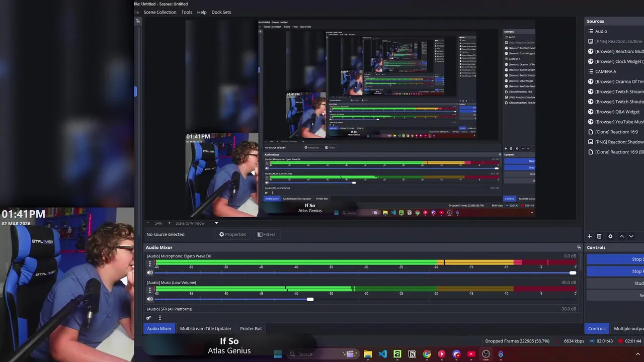
Task: Select the [Browser] Reaction: Multi source
Action: (615, 51)
